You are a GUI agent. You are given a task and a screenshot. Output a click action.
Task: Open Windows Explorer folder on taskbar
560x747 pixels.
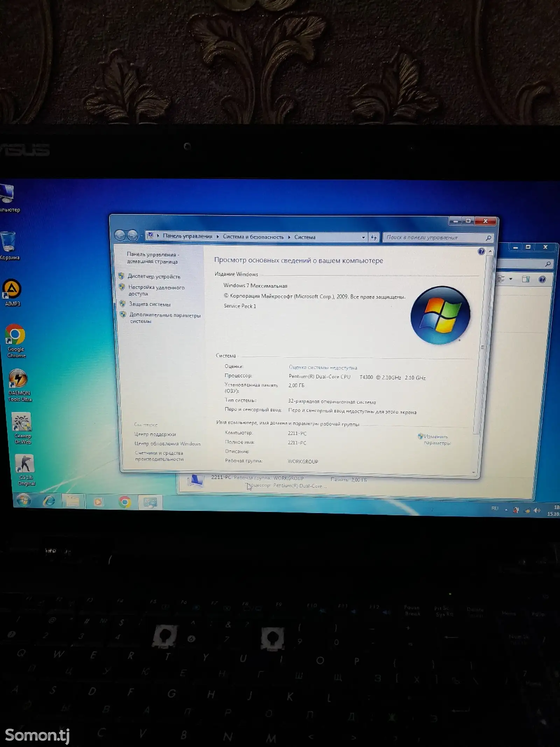73,502
